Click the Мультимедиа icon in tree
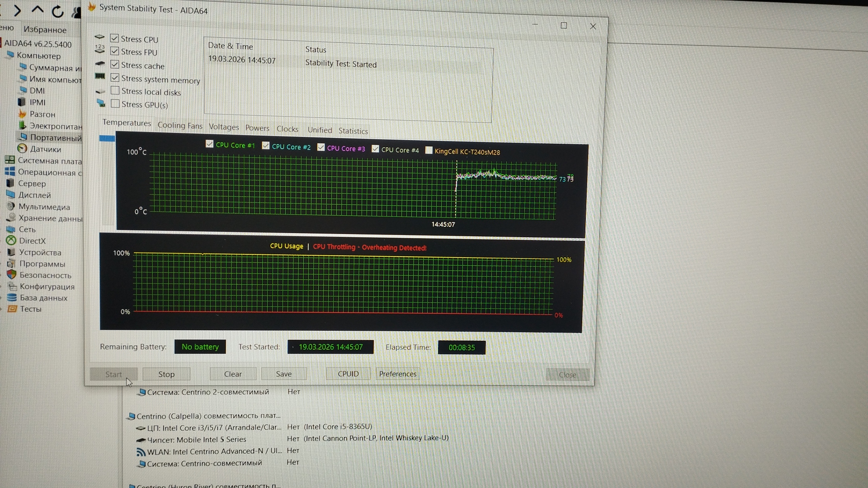 (x=11, y=206)
